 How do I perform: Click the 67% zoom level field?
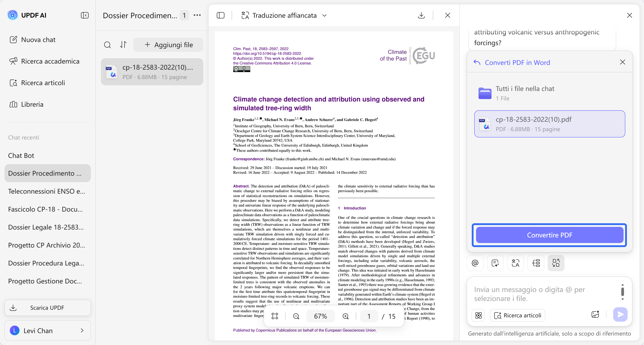pyautogui.click(x=320, y=316)
